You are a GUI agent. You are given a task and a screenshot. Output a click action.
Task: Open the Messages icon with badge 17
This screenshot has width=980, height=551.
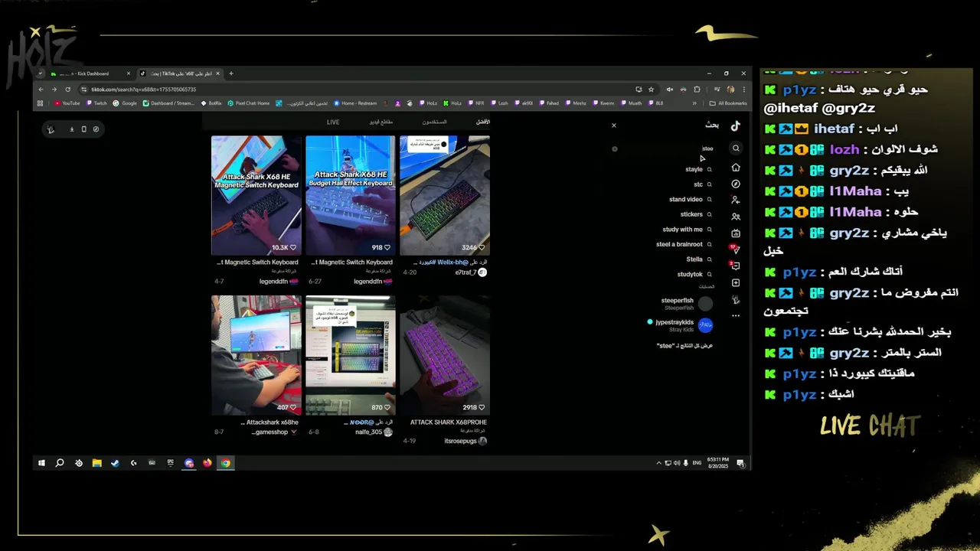735,249
